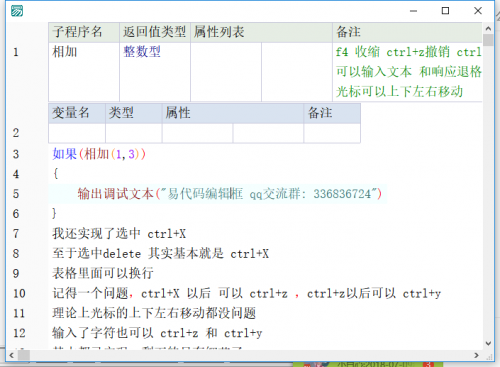This screenshot has width=500, height=367.
Task: Click the 属性 column header in variable table
Action: coord(233,113)
